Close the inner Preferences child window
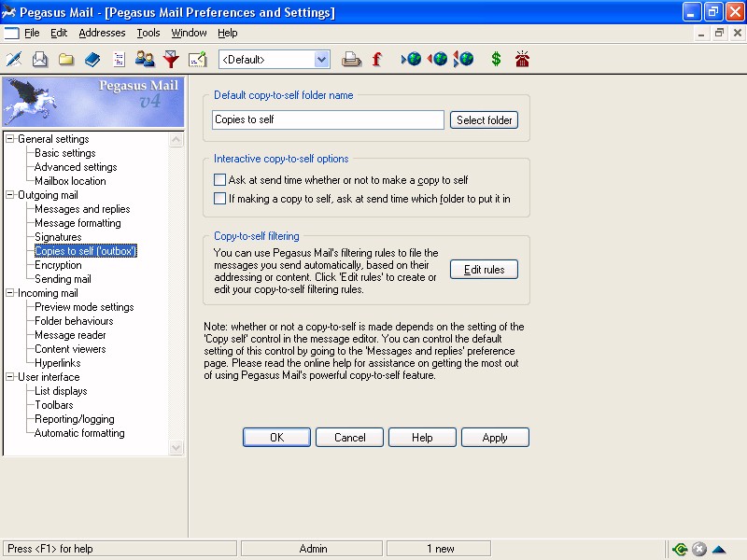 (x=738, y=33)
